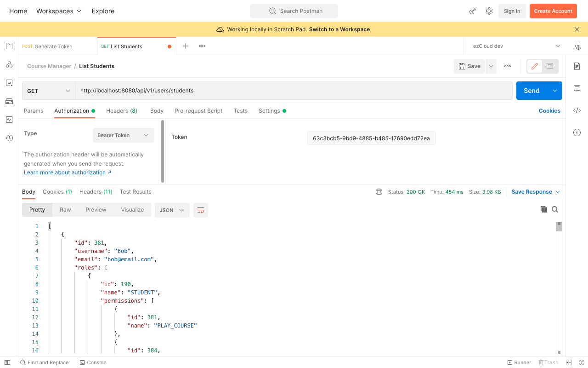Open request info icon in right sidebar
Image resolution: width=588 pixels, height=368 pixels.
coord(577,132)
